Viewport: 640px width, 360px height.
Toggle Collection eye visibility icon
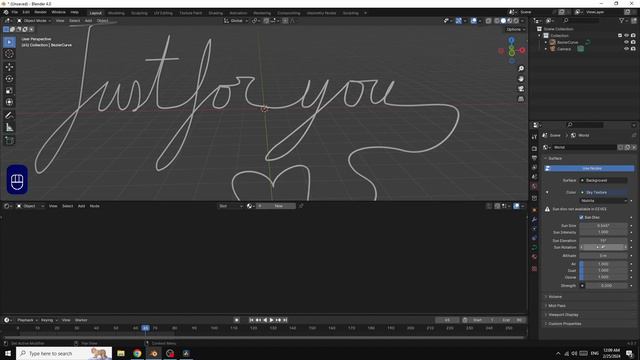[626, 36]
